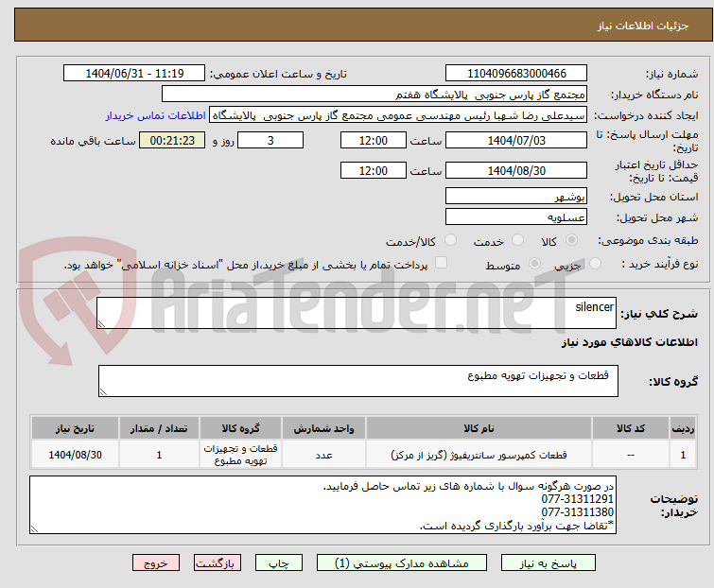Viewport: 714px width, 588px height.
Task: Click the تاریخ نیاز column header
Action: click(x=75, y=428)
